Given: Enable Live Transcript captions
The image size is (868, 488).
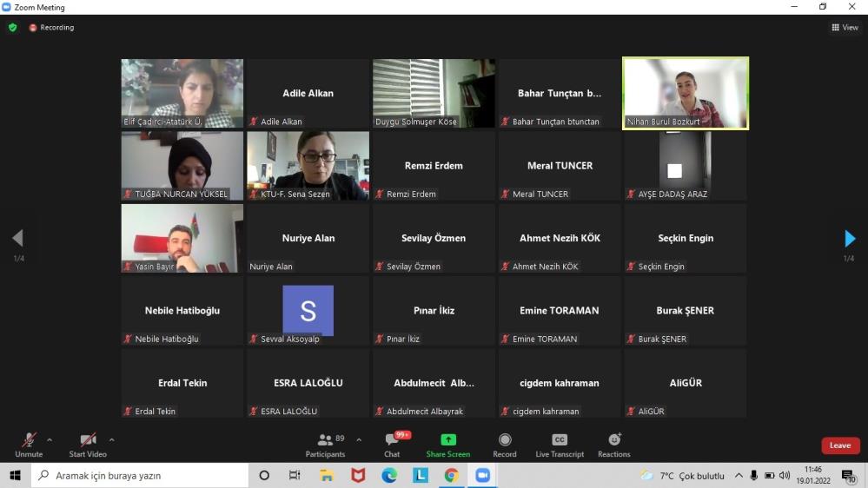Looking at the screenshot, I should coord(560,440).
